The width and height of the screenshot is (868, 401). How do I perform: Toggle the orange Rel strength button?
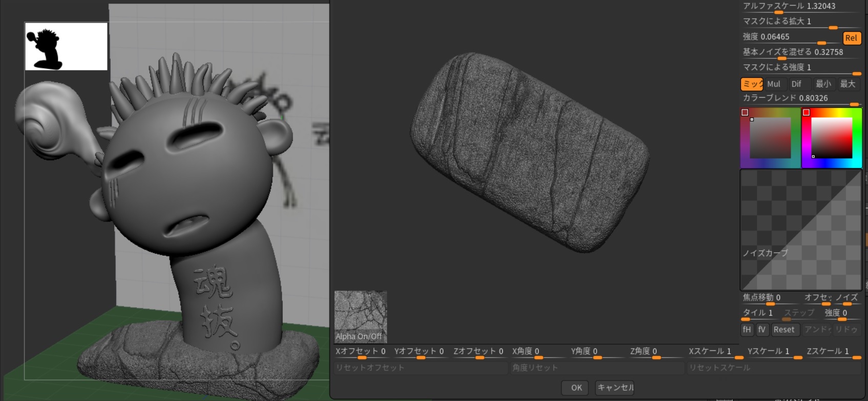tap(851, 38)
